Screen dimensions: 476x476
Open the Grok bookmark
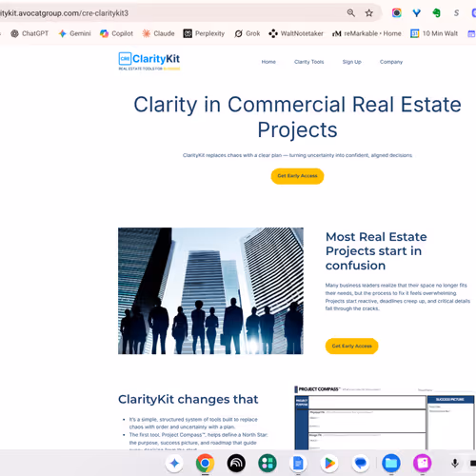tap(248, 33)
